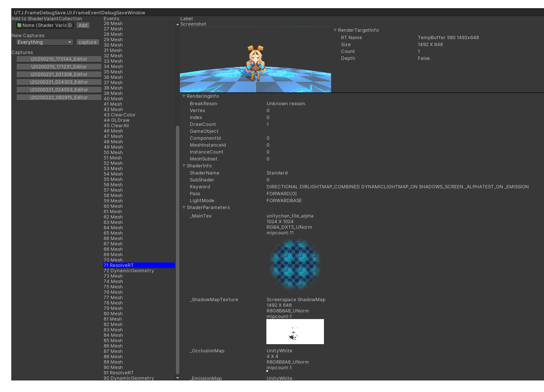Collapse the RenderTargetInfo section
Viewport: 544px width, 392px height.
coord(335,30)
